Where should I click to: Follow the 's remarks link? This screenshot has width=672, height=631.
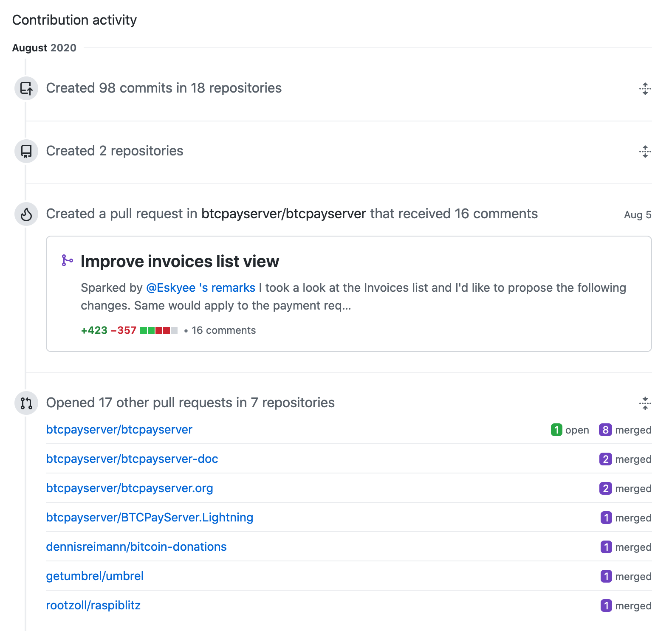click(x=227, y=287)
